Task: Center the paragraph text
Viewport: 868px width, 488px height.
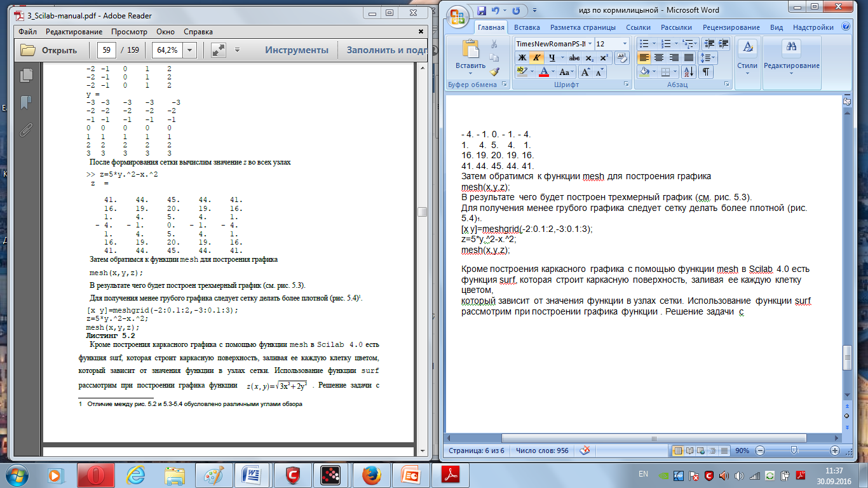Action: click(x=659, y=58)
